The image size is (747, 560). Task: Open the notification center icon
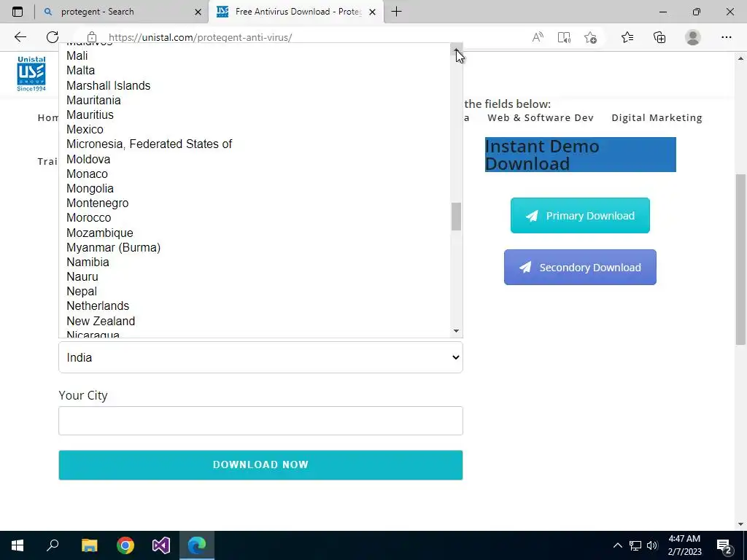point(724,546)
